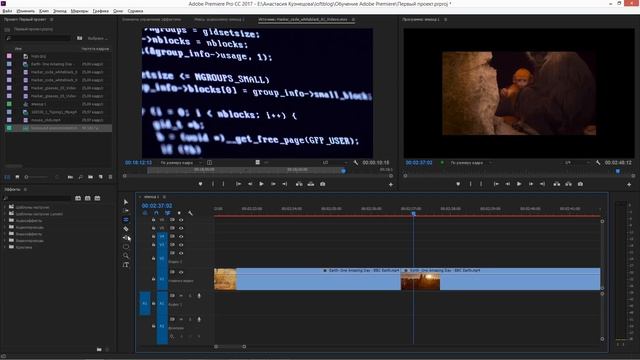The width and height of the screenshot is (640, 360).
Task: Mark Out point in Source monitor
Action: 223,184
